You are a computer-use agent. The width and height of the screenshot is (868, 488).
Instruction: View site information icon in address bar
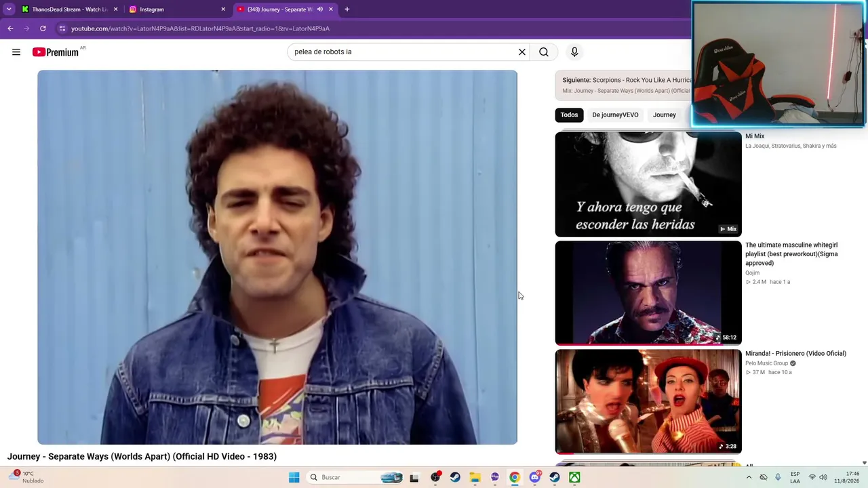pyautogui.click(x=62, y=28)
